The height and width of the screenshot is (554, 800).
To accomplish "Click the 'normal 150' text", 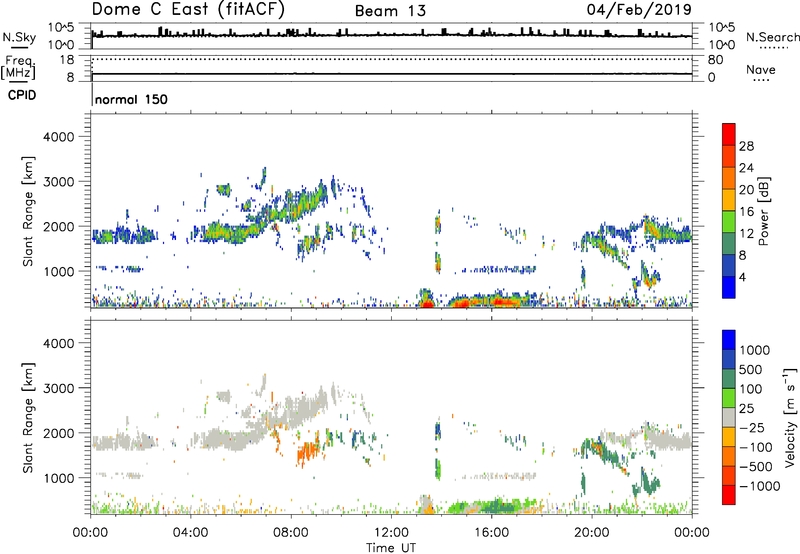I will pos(131,99).
